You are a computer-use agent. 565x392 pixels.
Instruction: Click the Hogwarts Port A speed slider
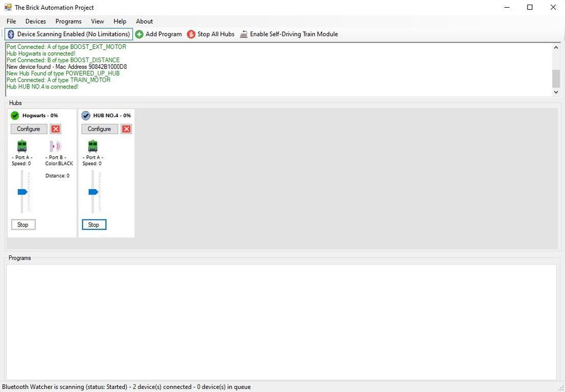tap(22, 192)
